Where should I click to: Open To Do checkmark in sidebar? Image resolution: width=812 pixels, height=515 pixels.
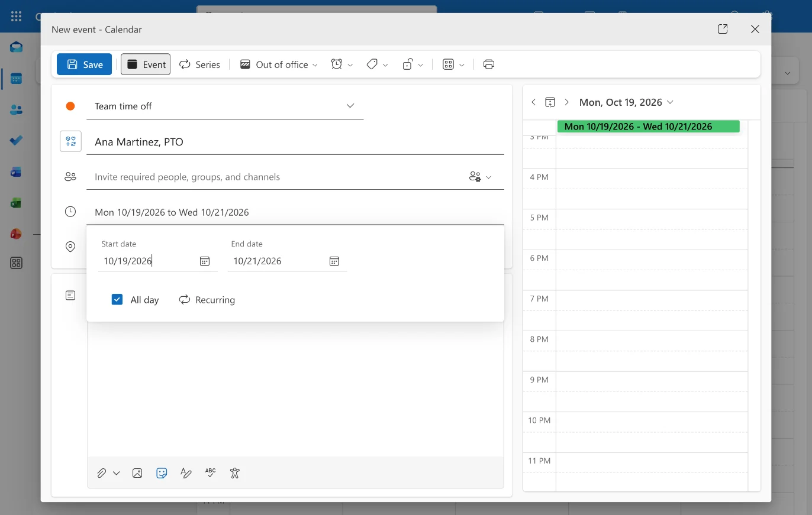(16, 141)
